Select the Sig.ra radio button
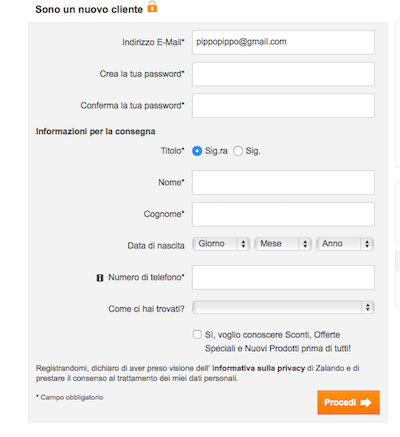 click(x=197, y=151)
